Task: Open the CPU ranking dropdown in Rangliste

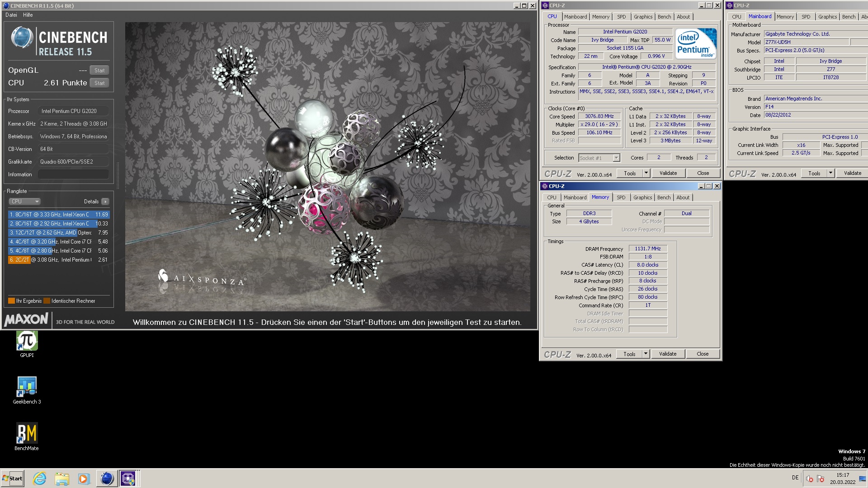Action: pos(25,202)
